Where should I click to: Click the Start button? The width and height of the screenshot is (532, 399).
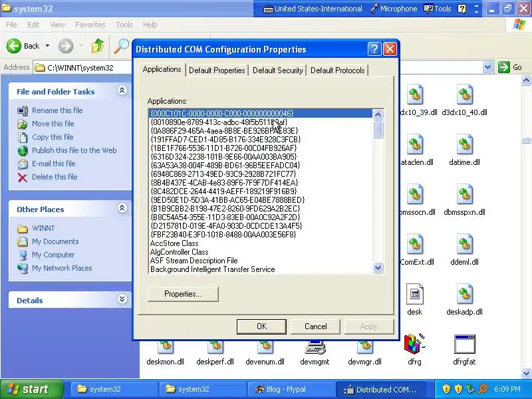[32, 389]
